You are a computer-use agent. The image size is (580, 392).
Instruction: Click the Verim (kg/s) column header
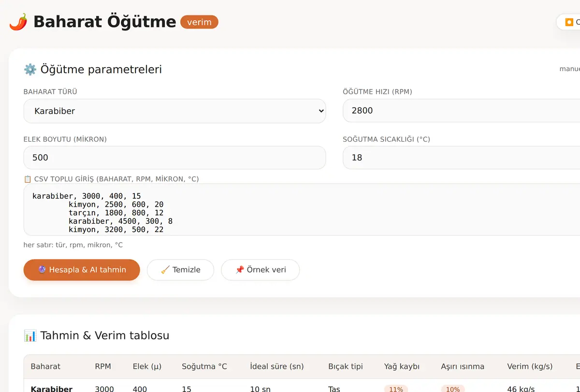coord(530,366)
